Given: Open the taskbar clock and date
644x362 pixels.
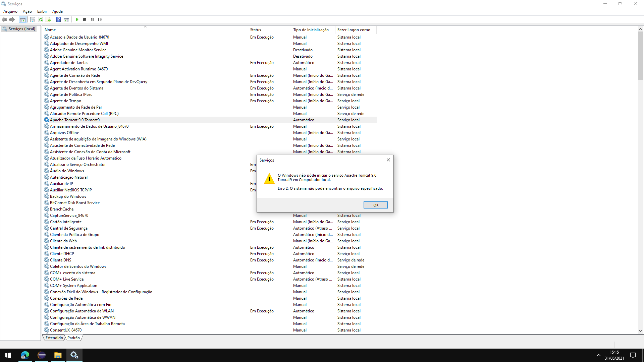Looking at the screenshot, I should pos(614,355).
